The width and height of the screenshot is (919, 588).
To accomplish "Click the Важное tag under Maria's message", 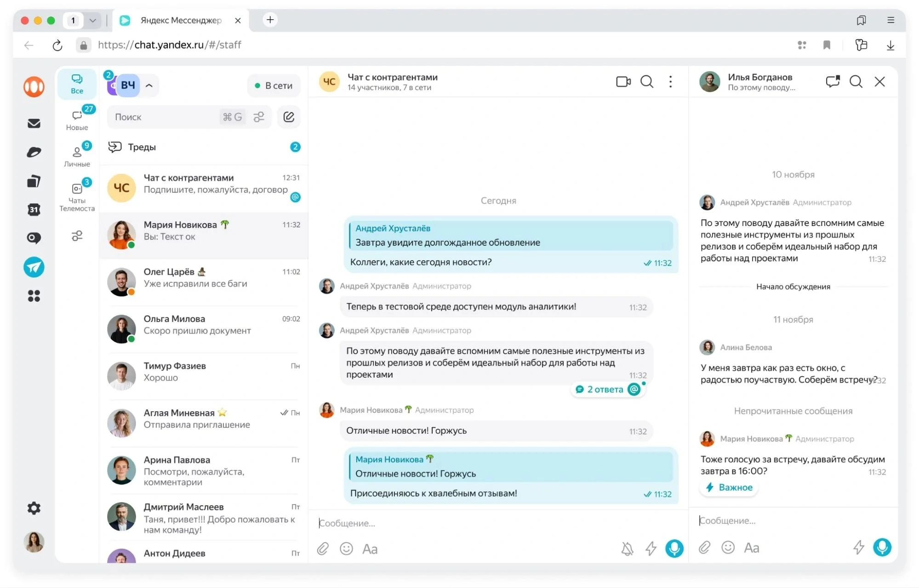I will pos(729,487).
